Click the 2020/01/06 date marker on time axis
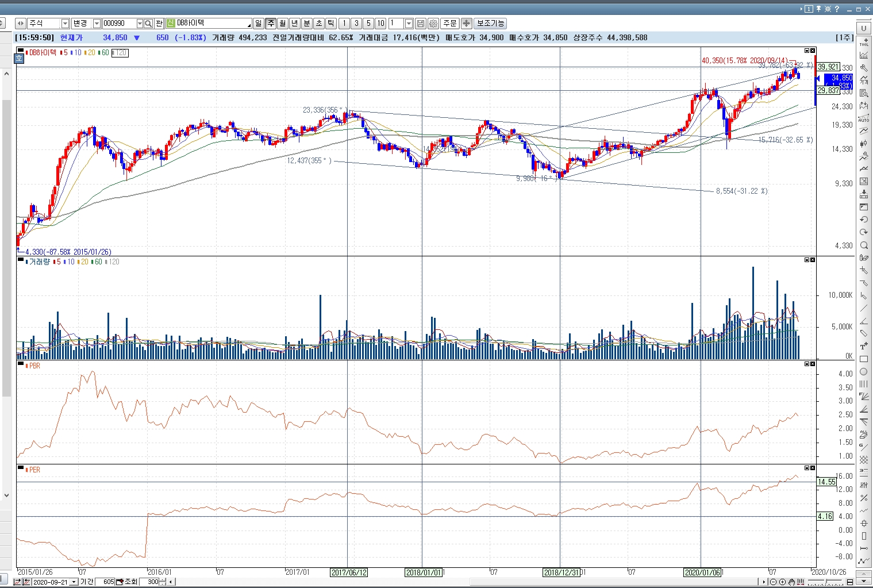873x588 pixels. click(x=702, y=572)
